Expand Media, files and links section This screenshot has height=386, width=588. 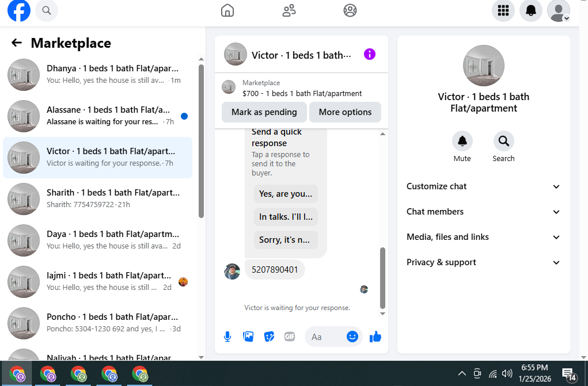coord(483,237)
